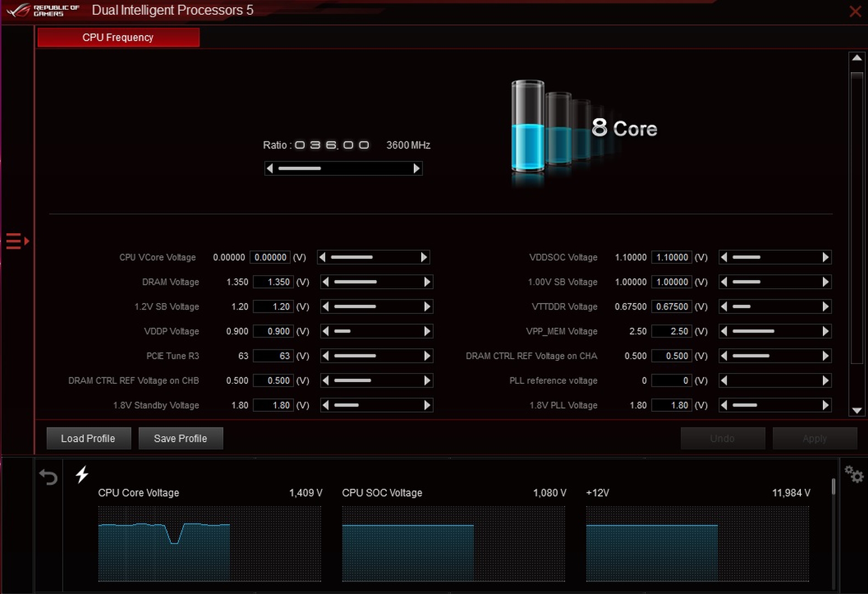Click the CPU ratio digits display
Viewport: 868px width, 594px height.
click(x=332, y=145)
